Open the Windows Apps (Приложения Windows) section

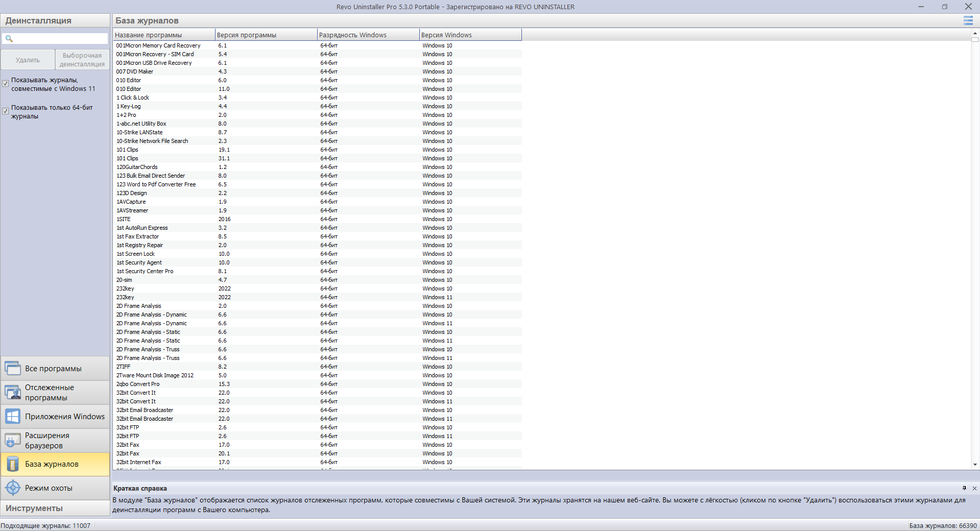coord(55,417)
